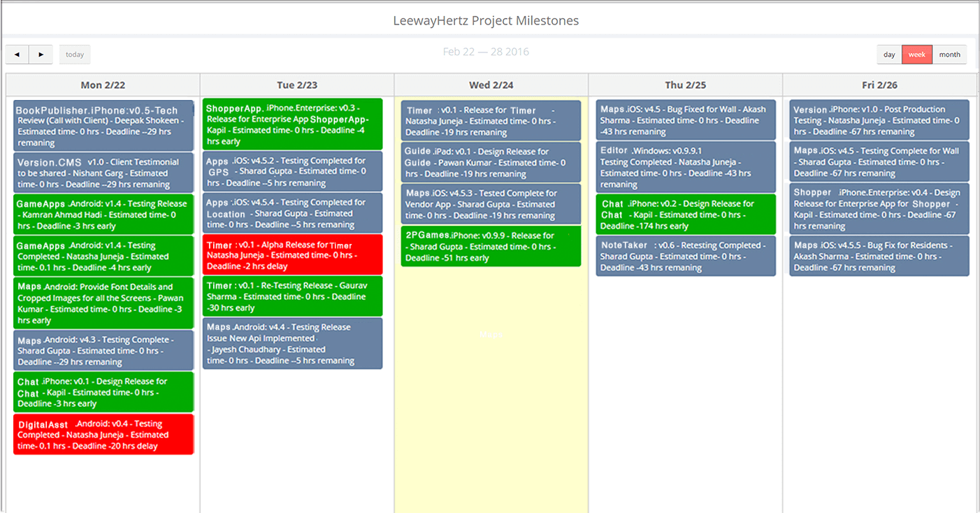980x513 pixels.
Task: Switch to day view
Action: point(889,55)
